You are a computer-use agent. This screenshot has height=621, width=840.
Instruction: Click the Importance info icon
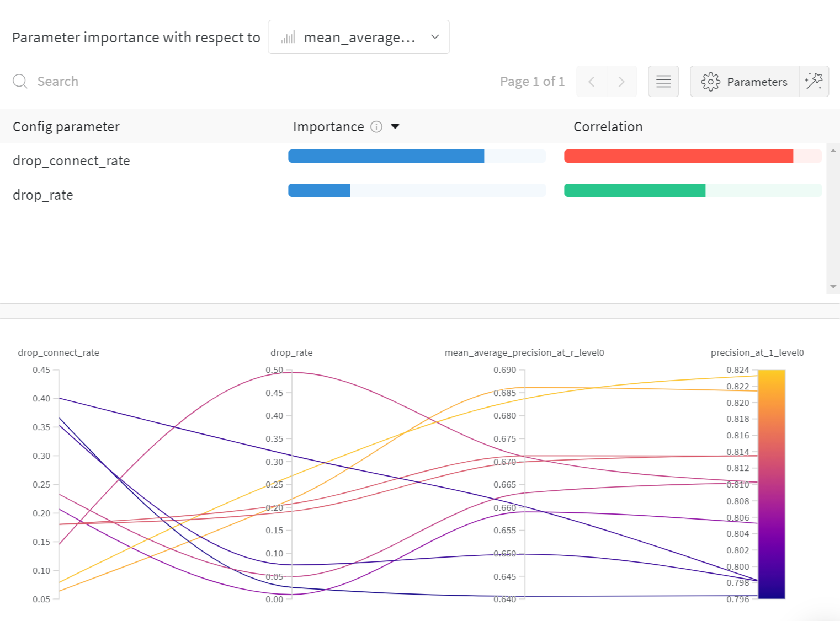(376, 127)
